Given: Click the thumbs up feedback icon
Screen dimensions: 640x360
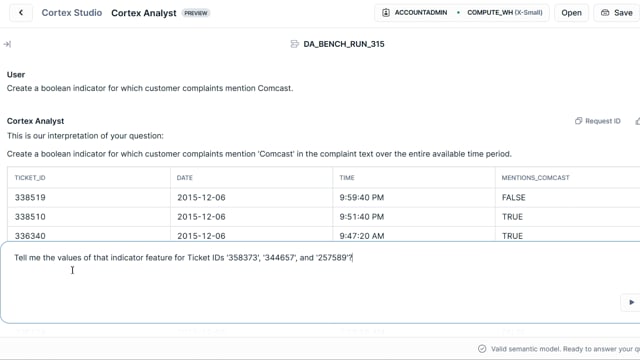Looking at the screenshot, I should tap(638, 121).
